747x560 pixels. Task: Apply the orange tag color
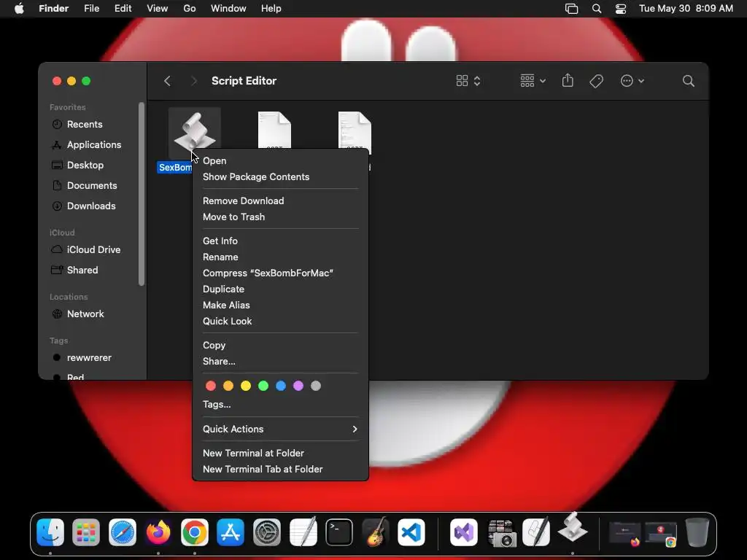[228, 386]
